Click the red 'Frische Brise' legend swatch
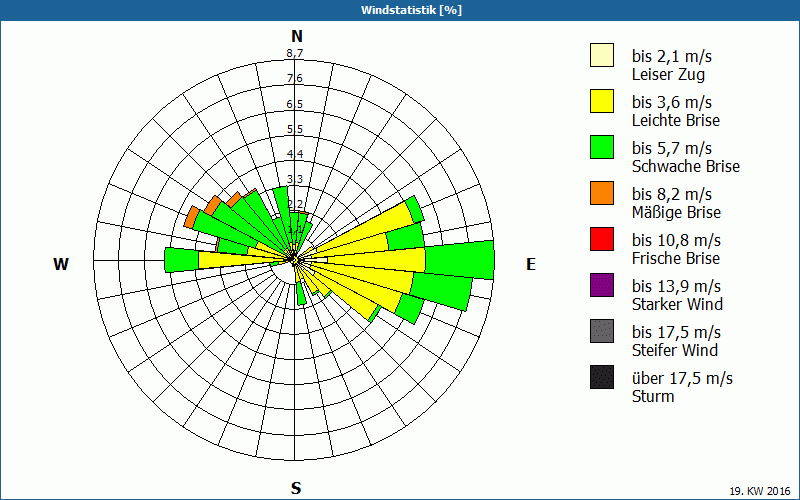 [x=602, y=239]
